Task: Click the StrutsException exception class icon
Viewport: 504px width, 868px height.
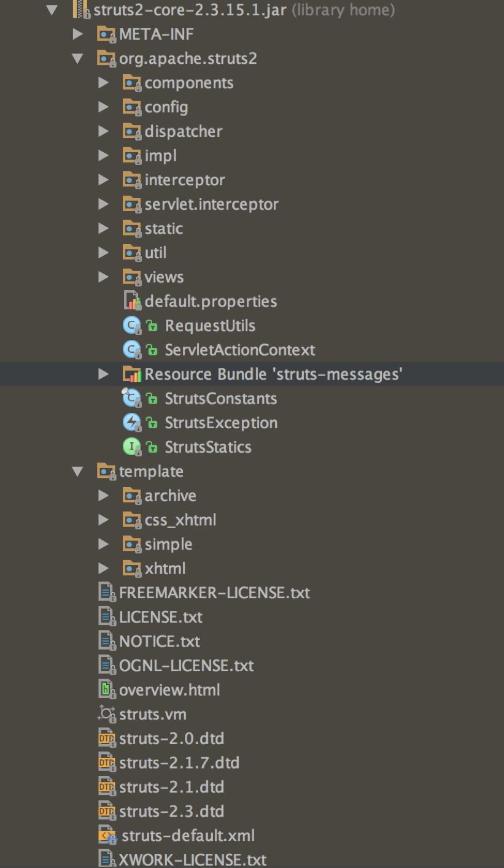Action: coord(133,423)
